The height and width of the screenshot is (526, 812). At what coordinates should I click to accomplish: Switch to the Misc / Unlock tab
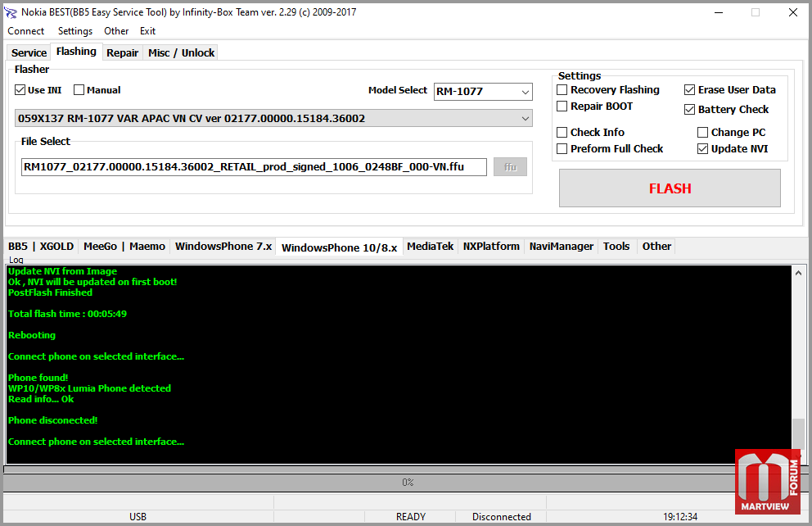(x=181, y=52)
